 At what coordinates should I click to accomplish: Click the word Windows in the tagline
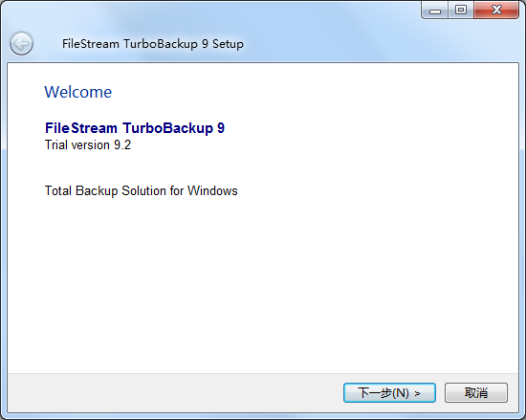[212, 191]
